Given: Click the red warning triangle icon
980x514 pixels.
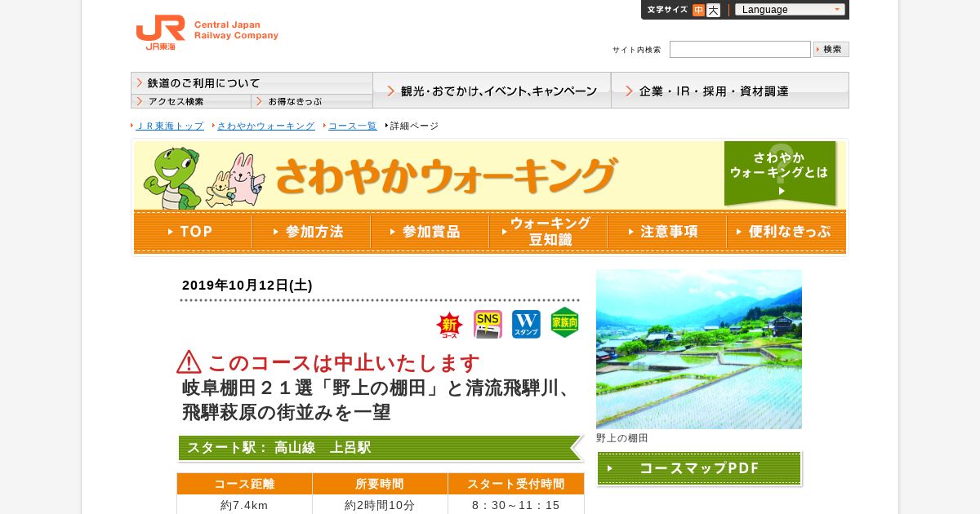Looking at the screenshot, I should point(189,361).
